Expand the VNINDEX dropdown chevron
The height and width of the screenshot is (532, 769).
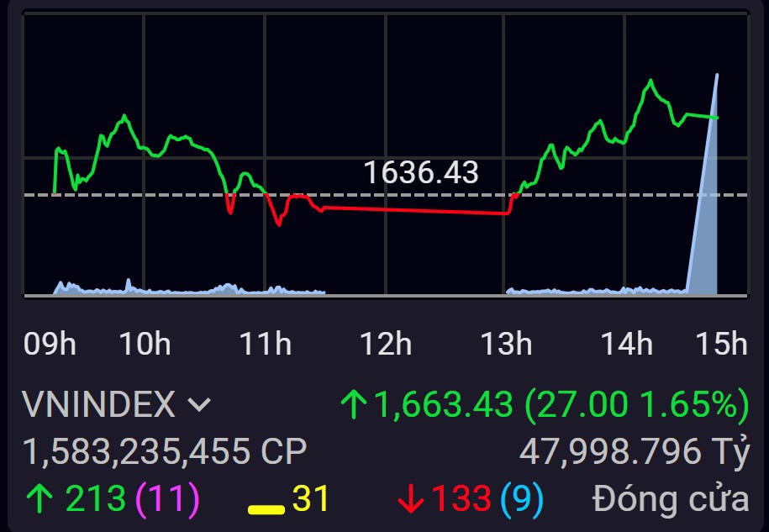coord(199,405)
